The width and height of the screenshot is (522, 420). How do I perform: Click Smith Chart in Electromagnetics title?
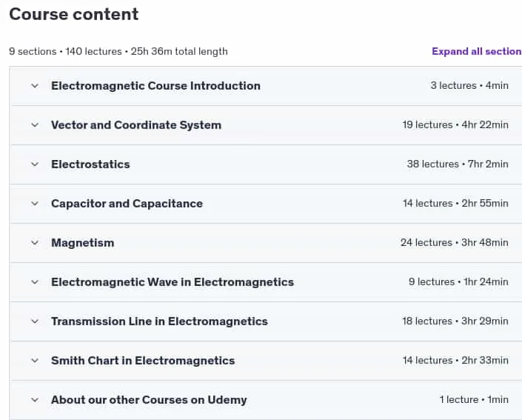tap(143, 361)
